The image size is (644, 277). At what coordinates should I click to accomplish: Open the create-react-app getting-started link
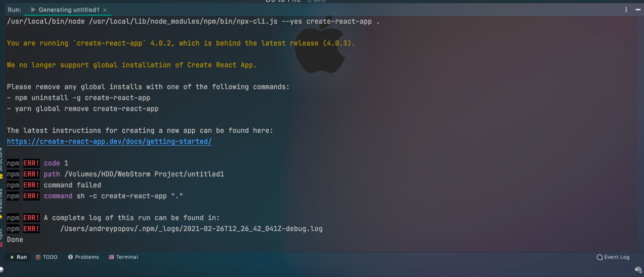(109, 141)
